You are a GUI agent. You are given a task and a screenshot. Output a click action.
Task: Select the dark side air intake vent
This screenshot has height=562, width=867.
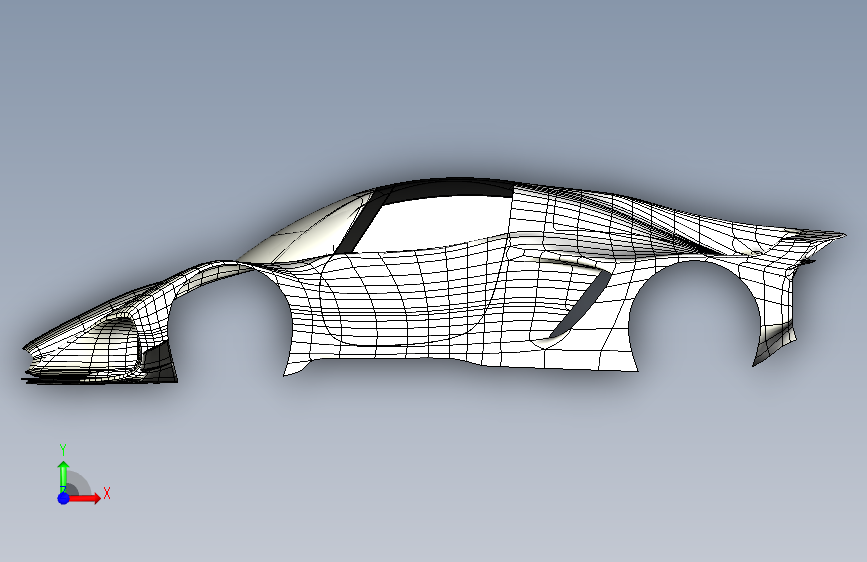point(582,304)
